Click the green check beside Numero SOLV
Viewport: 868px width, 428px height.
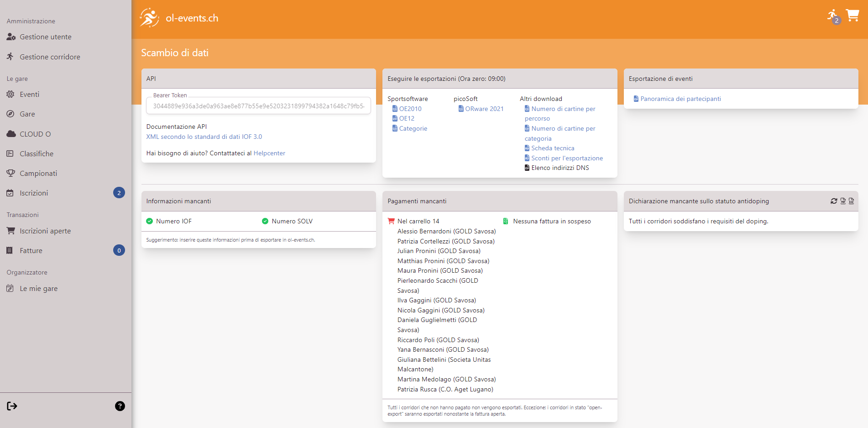coord(265,221)
